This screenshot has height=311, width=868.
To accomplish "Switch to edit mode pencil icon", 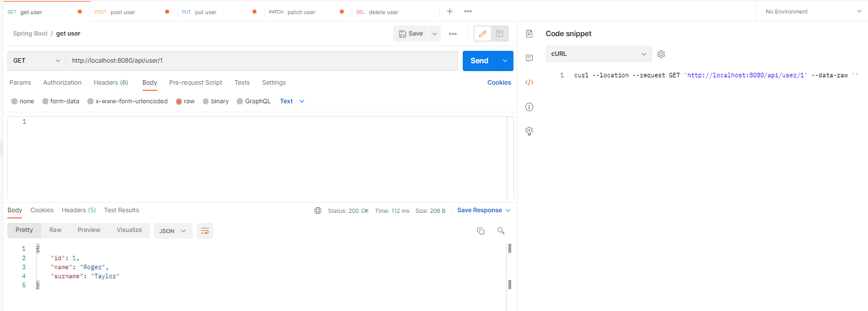I will pos(482,34).
